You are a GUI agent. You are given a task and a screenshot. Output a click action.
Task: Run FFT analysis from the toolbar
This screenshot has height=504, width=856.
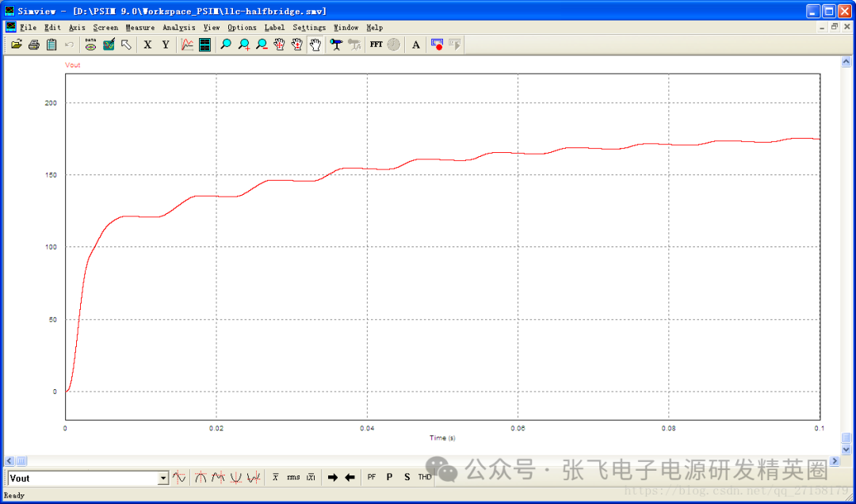pyautogui.click(x=376, y=45)
